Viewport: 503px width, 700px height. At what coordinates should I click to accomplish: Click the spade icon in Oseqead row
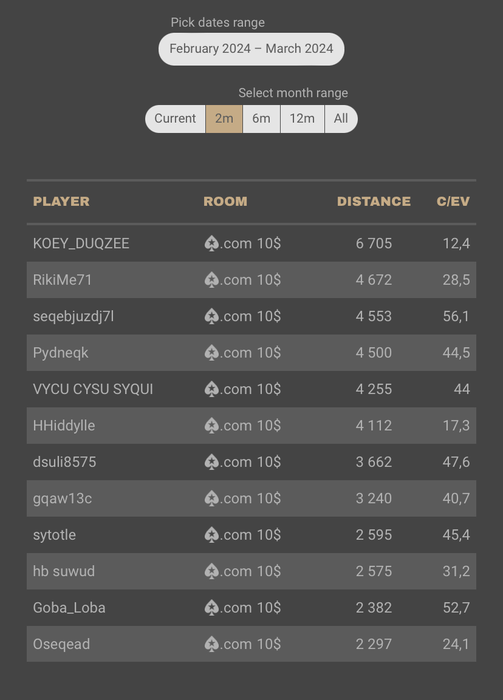coord(212,644)
